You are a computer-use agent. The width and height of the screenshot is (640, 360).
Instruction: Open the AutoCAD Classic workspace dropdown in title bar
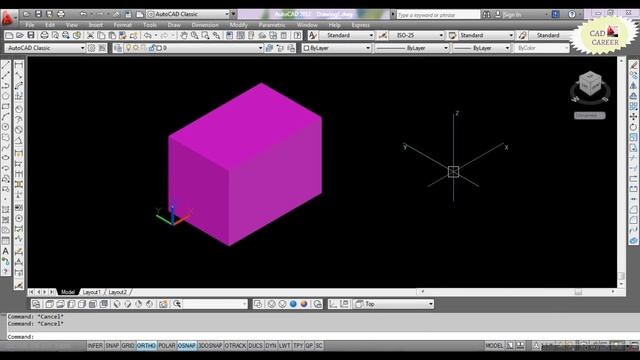(x=188, y=14)
